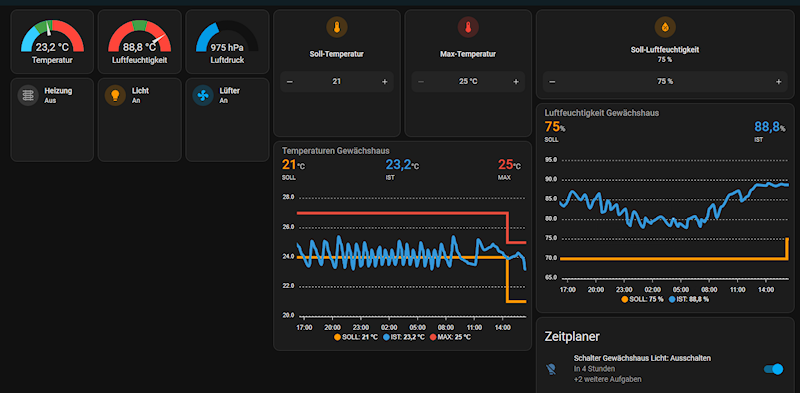Open the Luftfeuchtigkeit gauge card
The height and width of the screenshot is (393, 800).
point(139,42)
